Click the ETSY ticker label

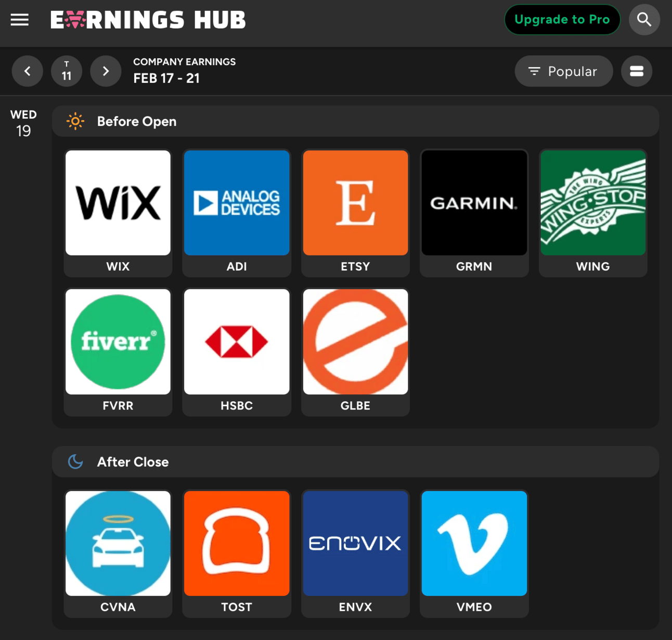355,266
